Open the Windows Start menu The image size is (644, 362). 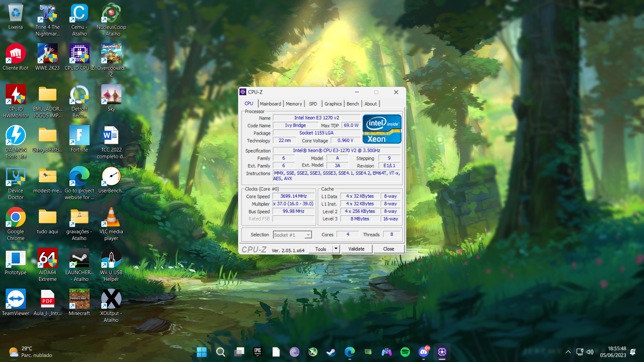pos(202,352)
